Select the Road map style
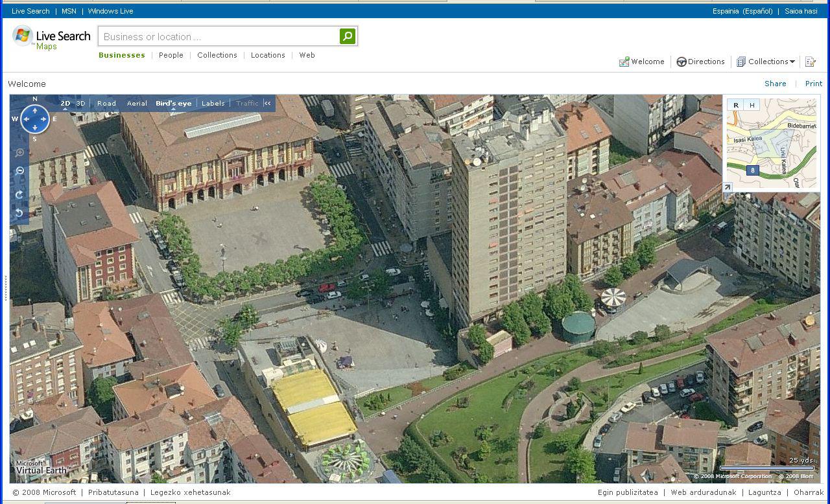 pos(106,103)
